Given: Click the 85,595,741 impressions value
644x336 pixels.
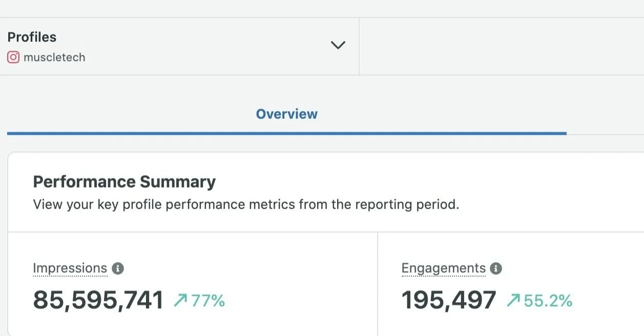Looking at the screenshot, I should pyautogui.click(x=98, y=300).
